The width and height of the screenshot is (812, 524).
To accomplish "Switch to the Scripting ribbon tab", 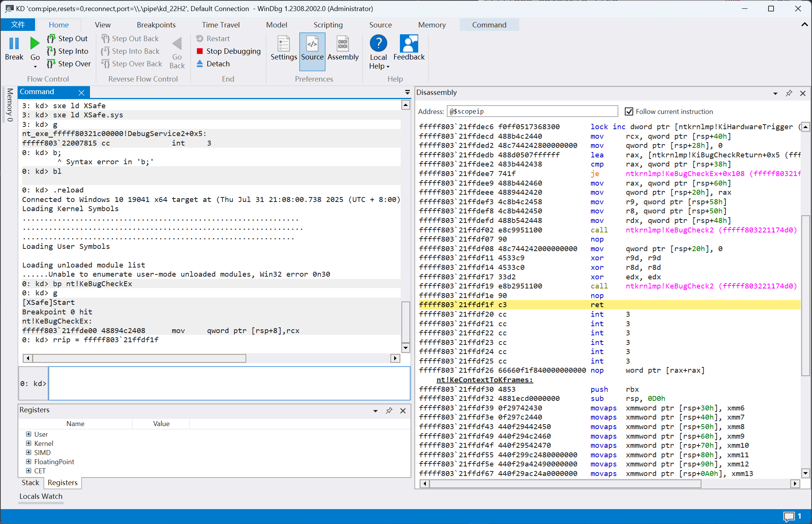I will (x=328, y=25).
